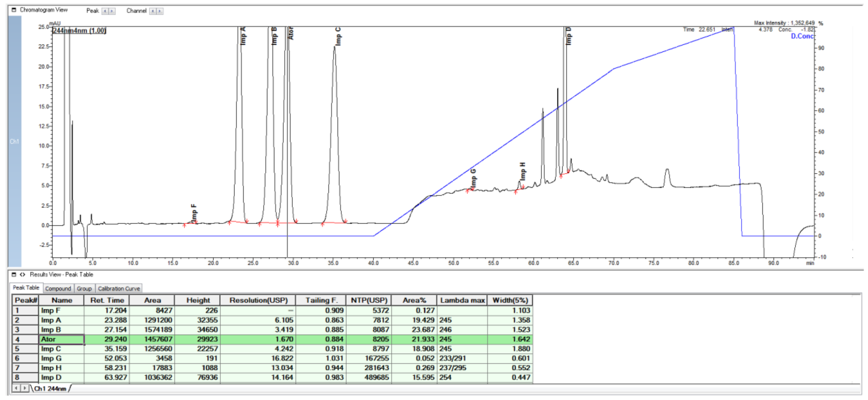Viewport: 868px width, 400px height.
Task: Click the Imp C peak label in chromatogram
Action: 338,37
